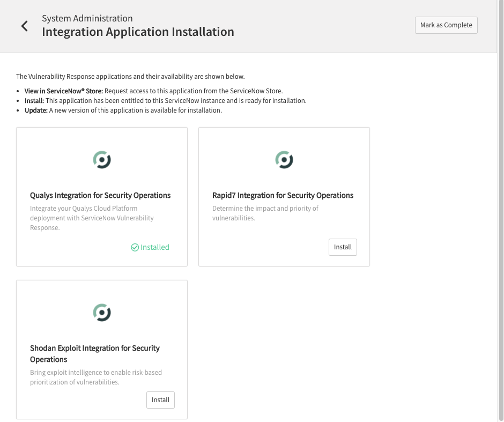Screen dimensions: 504x422
Task: Go back using the left chevron arrow
Action: pyautogui.click(x=25, y=26)
